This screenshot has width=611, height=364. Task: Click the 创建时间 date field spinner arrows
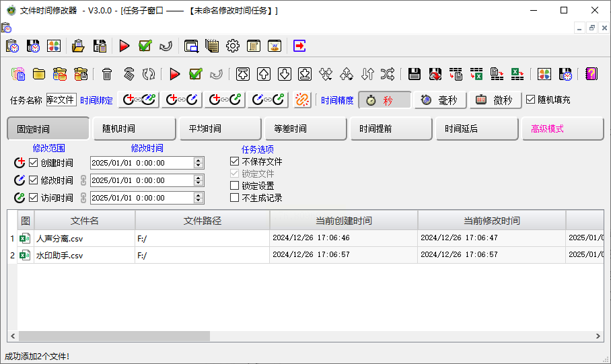[x=198, y=163]
